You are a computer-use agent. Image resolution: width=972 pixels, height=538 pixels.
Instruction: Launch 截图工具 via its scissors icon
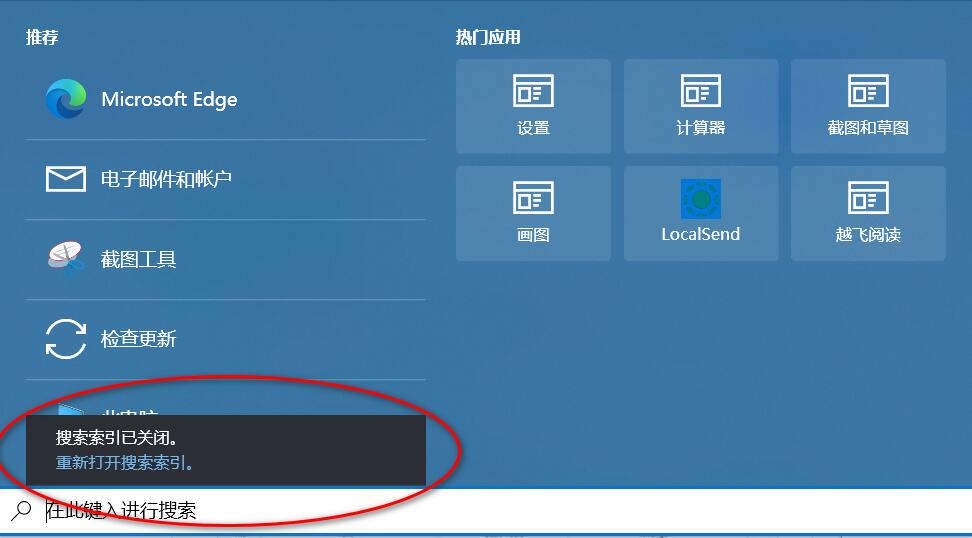point(66,259)
